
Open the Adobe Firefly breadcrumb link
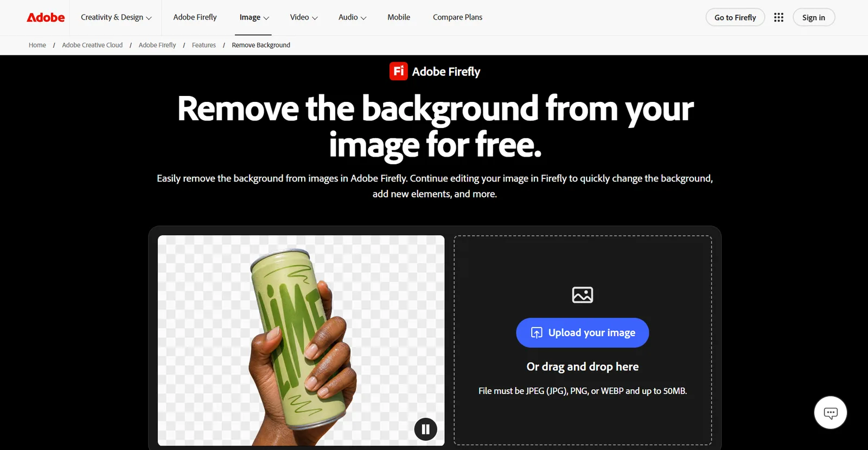(157, 45)
